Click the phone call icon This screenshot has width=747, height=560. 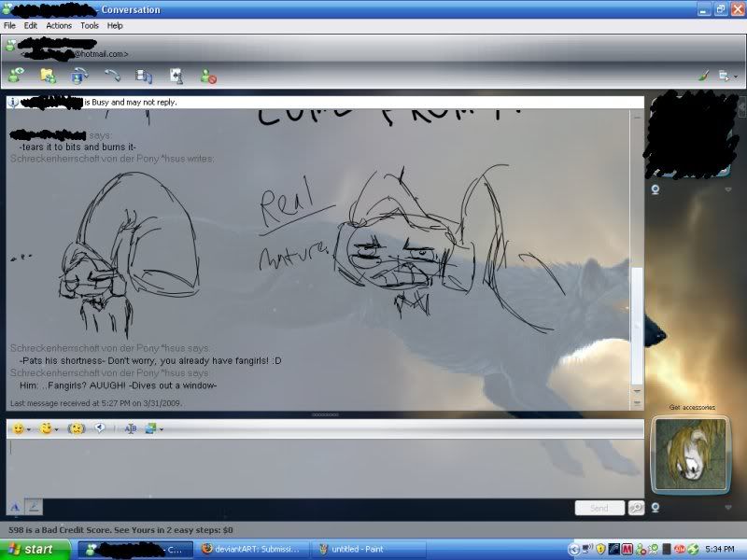coord(112,76)
